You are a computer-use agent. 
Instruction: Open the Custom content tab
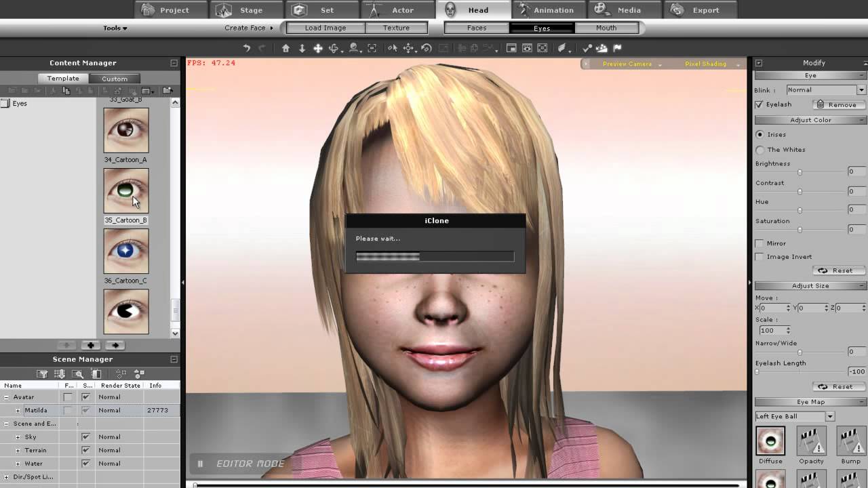pyautogui.click(x=115, y=79)
